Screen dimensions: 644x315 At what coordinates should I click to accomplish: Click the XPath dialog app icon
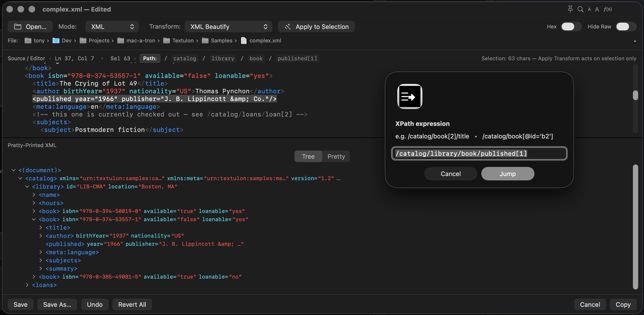(409, 96)
